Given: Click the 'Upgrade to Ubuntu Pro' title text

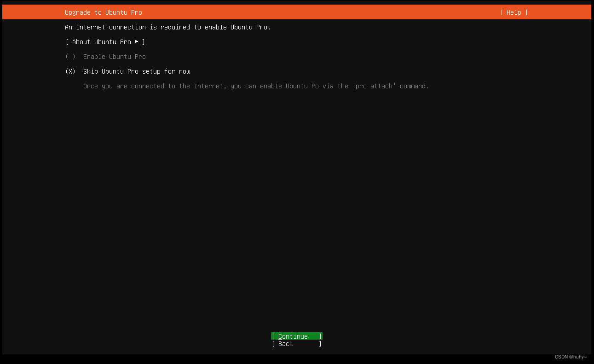Looking at the screenshot, I should click(x=104, y=12).
